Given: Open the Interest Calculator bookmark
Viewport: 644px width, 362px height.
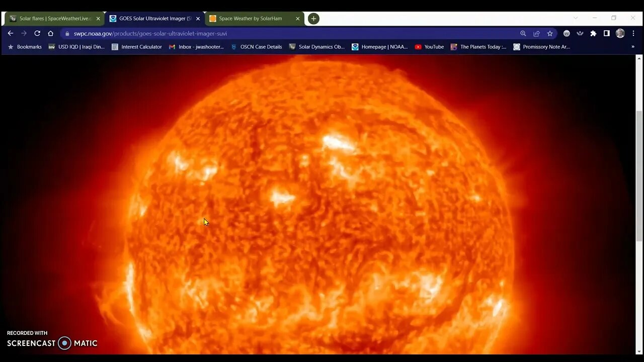Looking at the screenshot, I should coord(137,47).
